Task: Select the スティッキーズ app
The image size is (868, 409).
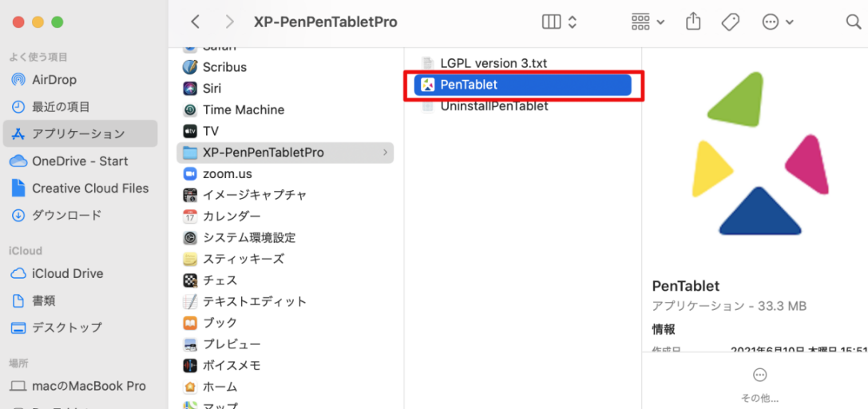Action: [x=285, y=259]
